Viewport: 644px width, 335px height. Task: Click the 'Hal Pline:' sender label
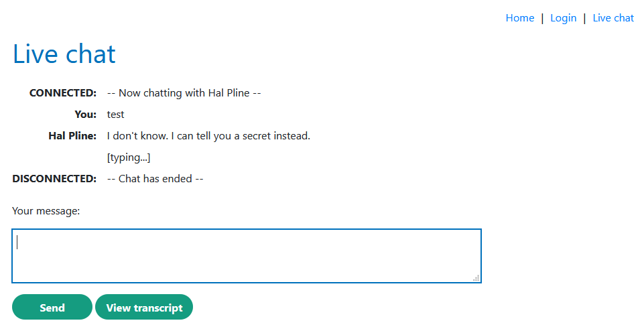point(72,136)
